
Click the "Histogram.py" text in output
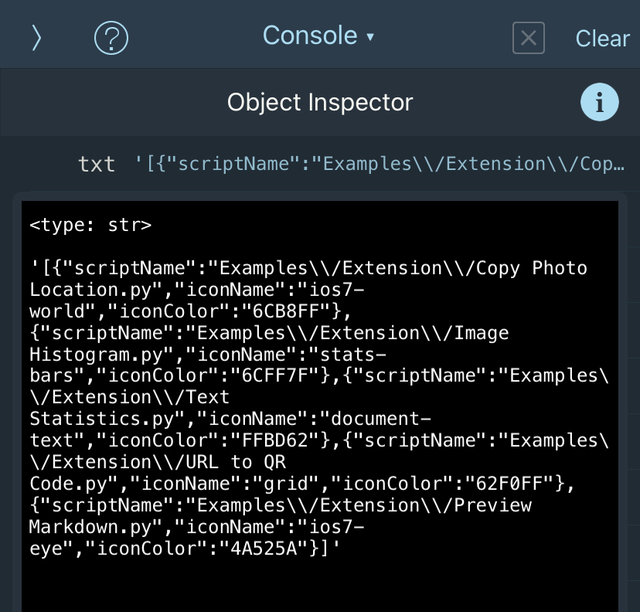pos(96,354)
